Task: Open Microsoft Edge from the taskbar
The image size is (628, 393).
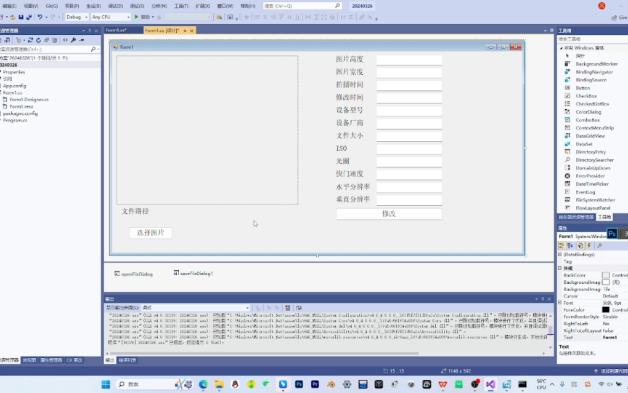Action: (x=203, y=385)
